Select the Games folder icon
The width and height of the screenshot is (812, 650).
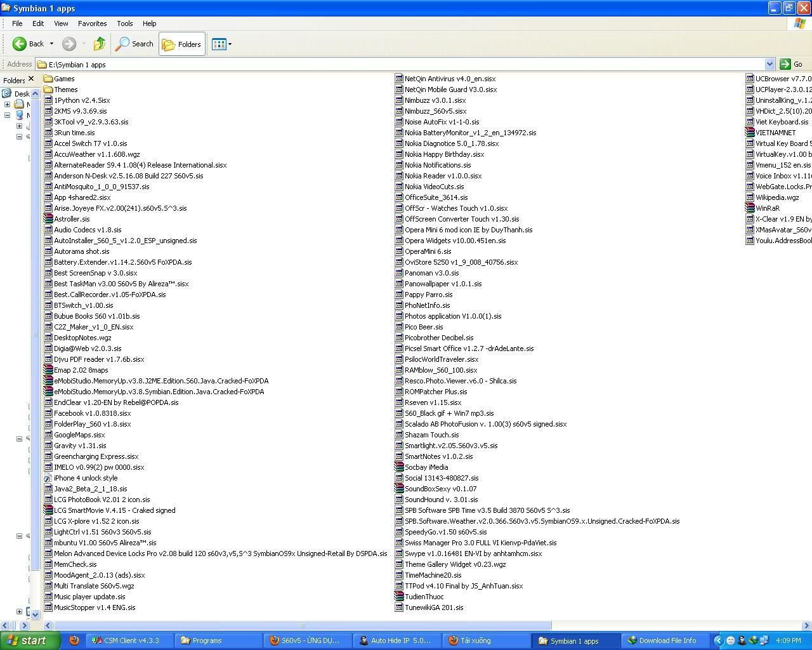coord(48,79)
